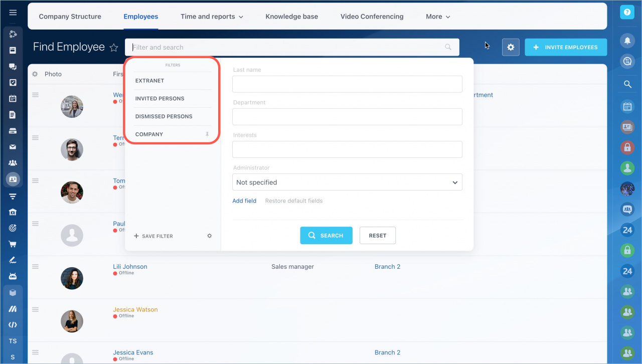Open robot automation icon in left sidebar
642x364 pixels.
[x=13, y=276]
